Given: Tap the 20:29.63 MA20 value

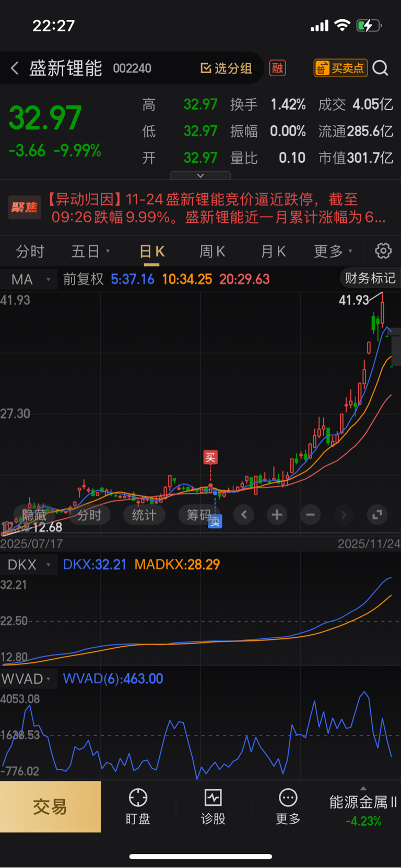Looking at the screenshot, I should [244, 279].
